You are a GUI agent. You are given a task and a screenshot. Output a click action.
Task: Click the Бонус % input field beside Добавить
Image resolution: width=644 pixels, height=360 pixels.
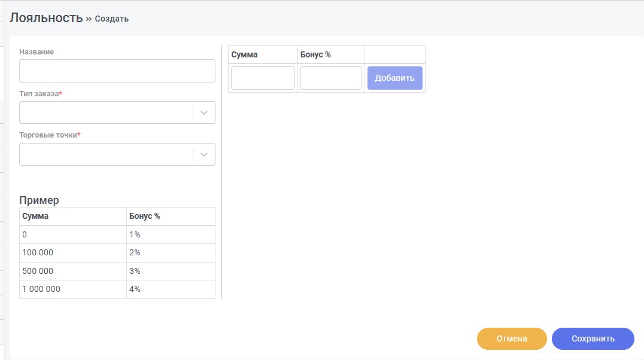coord(331,78)
